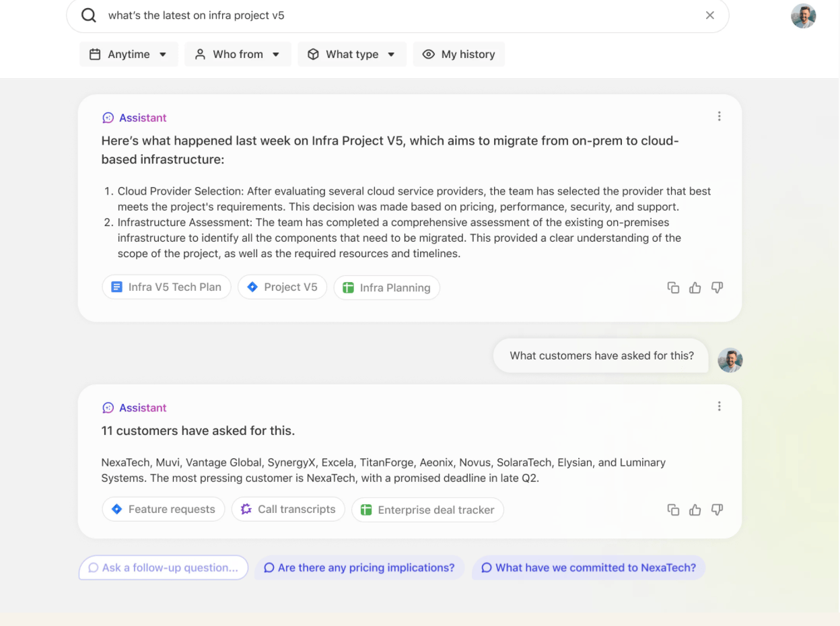
Task: Thumbs up the Infra Project V5 answer
Action: tap(695, 287)
